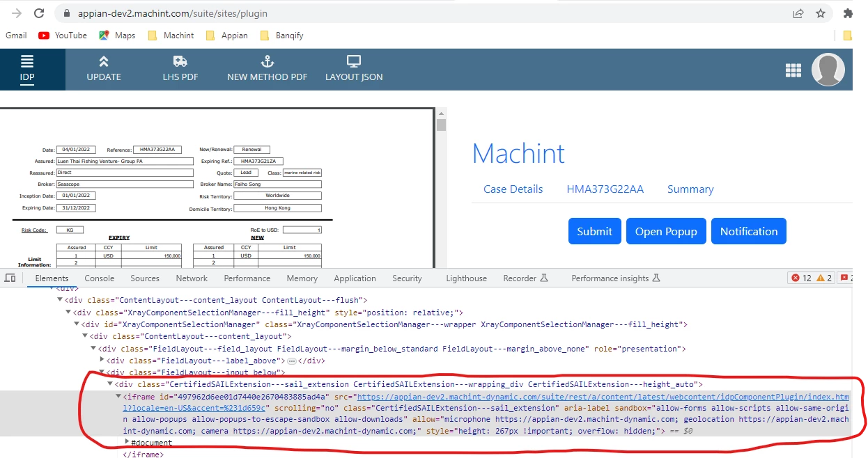Open the Appian bookmarks folder
868x458 pixels.
click(x=226, y=35)
